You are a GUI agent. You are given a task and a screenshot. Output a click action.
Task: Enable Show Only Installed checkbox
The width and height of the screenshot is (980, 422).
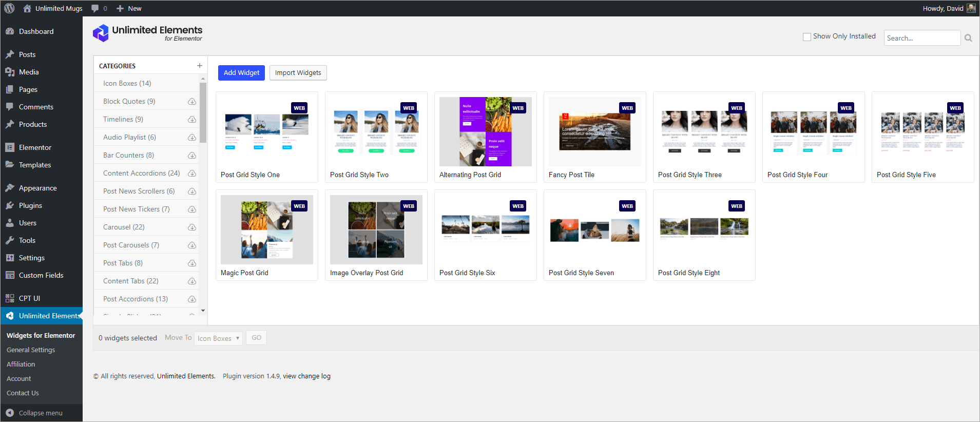(807, 37)
